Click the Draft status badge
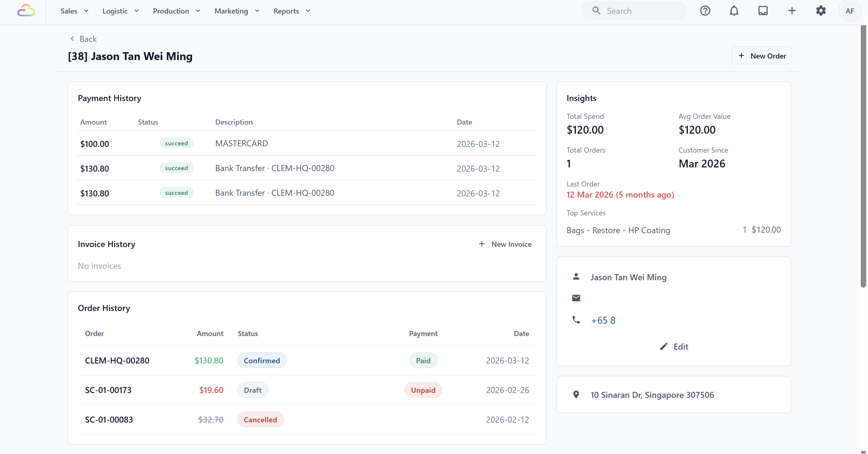This screenshot has width=868, height=454. pyautogui.click(x=252, y=390)
